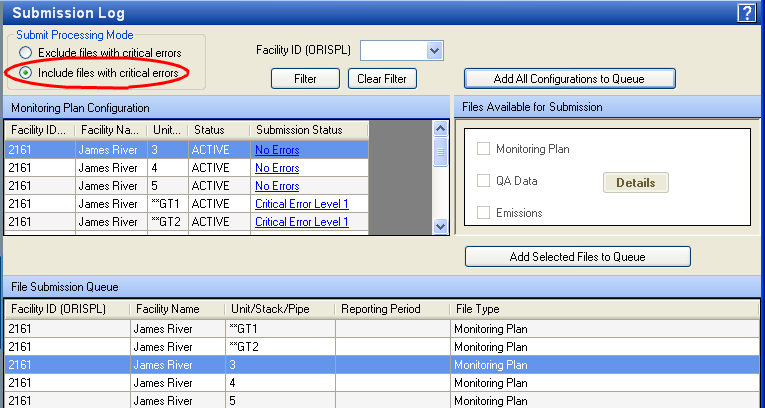Click the configuration list scrollbar thumb
The height and width of the screenshot is (408, 765).
[440, 152]
